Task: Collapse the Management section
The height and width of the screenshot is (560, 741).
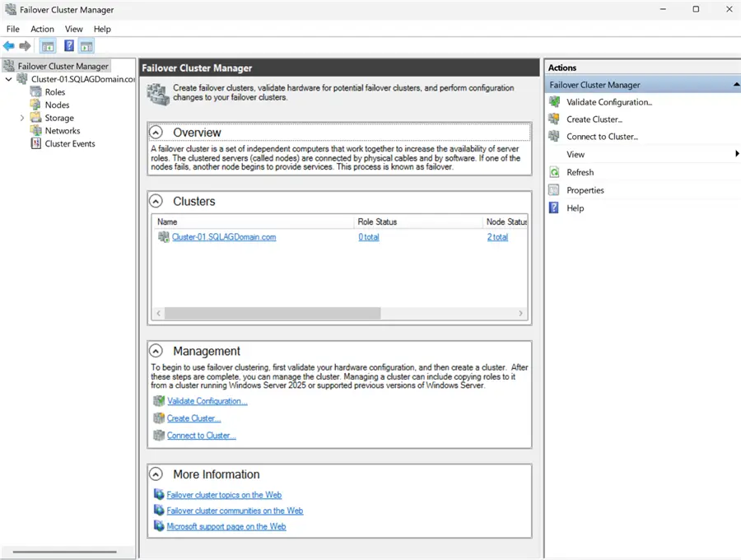Action: 156,351
